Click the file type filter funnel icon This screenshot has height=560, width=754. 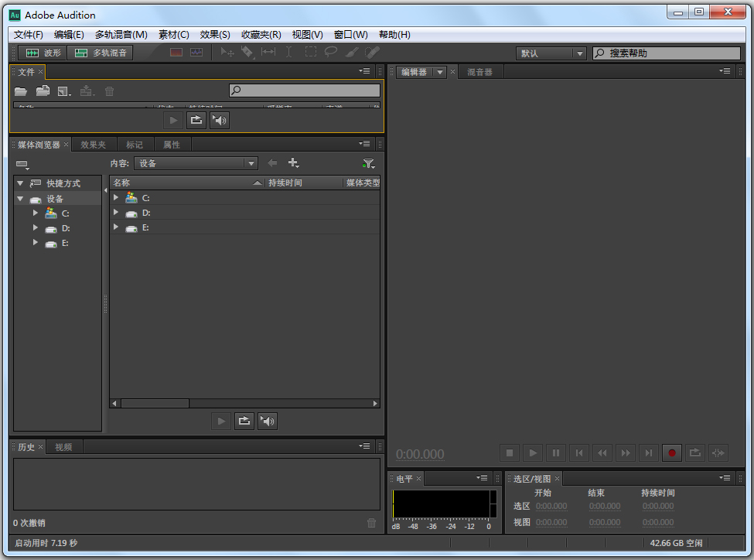pyautogui.click(x=369, y=163)
